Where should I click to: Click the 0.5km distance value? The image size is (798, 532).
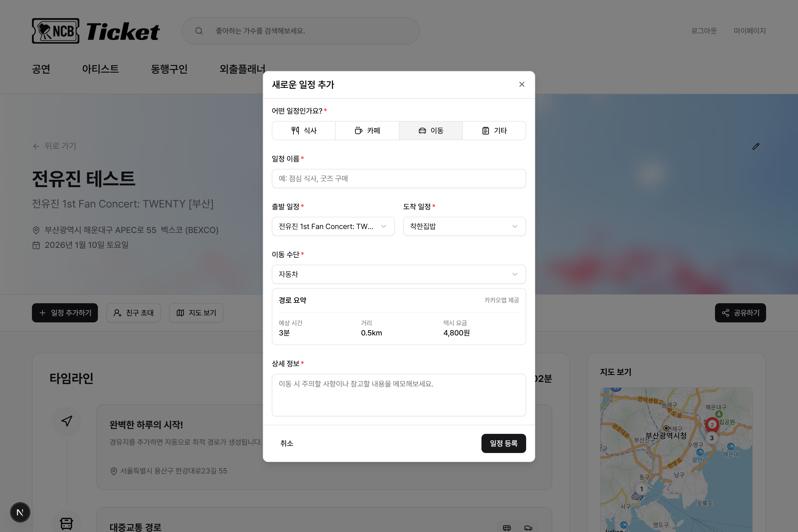point(372,333)
